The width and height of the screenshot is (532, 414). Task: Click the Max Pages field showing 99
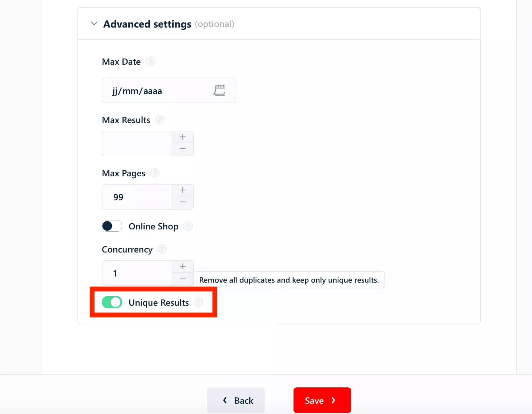[137, 197]
